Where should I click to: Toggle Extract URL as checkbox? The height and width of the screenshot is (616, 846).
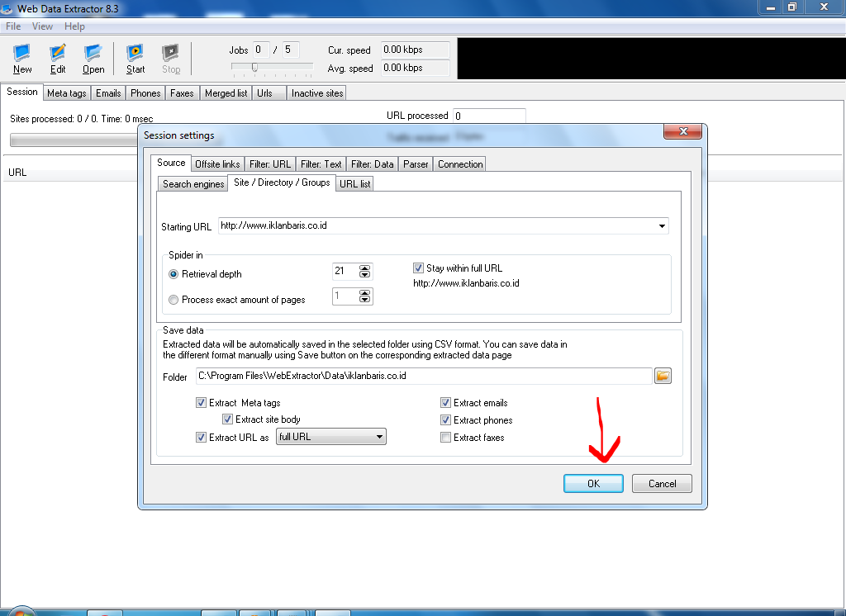pyautogui.click(x=201, y=437)
